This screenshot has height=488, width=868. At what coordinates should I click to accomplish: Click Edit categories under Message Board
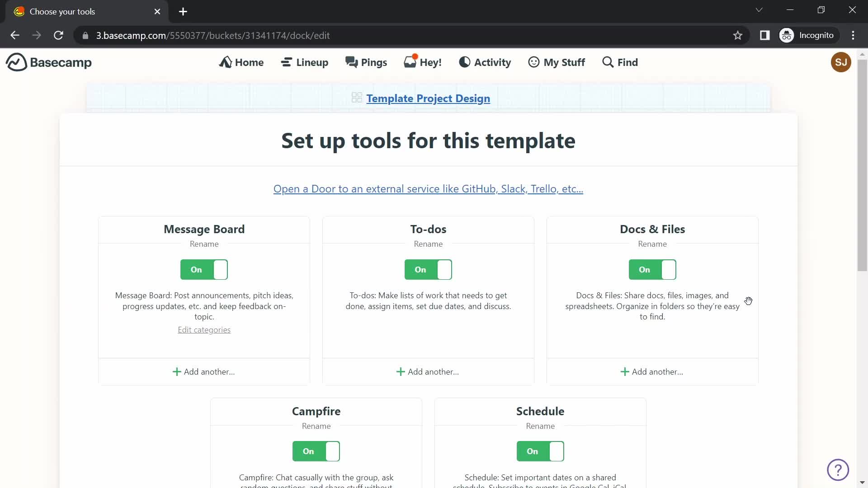click(204, 330)
